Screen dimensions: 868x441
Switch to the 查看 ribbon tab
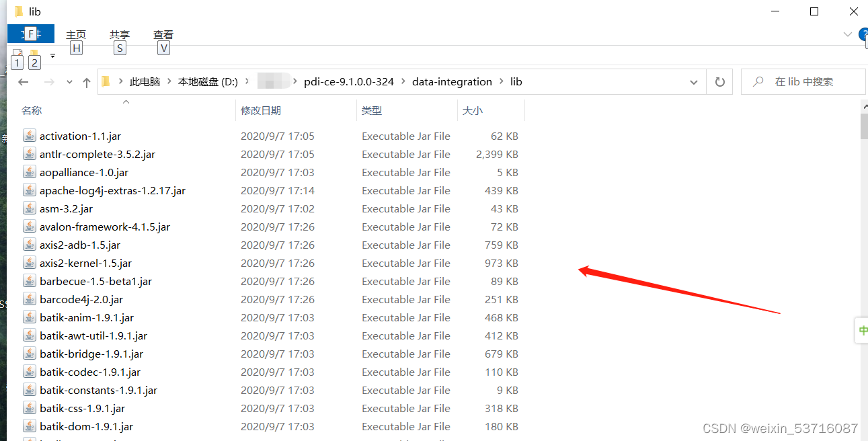[x=163, y=34]
